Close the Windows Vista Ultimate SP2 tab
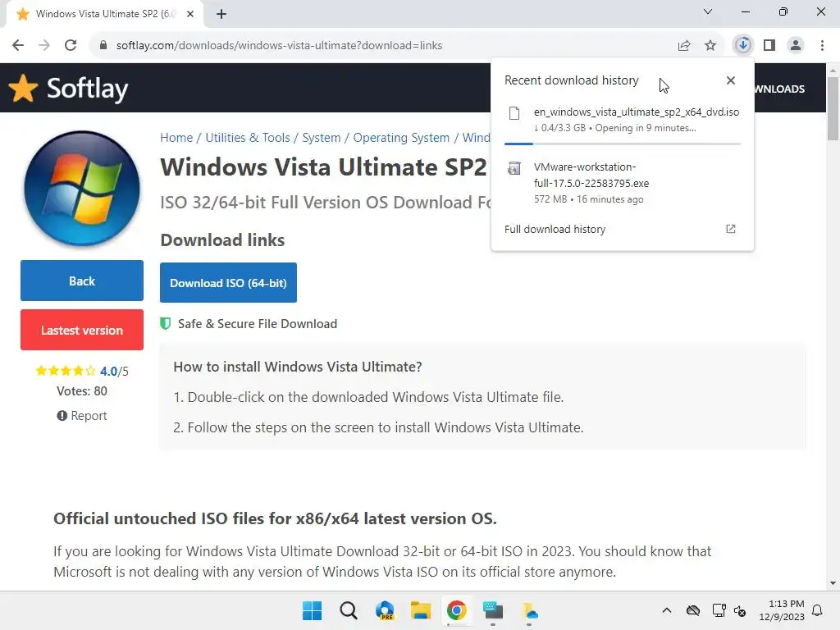This screenshot has height=630, width=840. coord(190,14)
